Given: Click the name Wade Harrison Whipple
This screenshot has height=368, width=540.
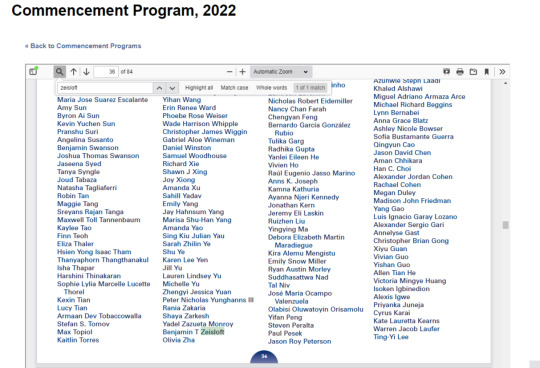Looking at the screenshot, I should tap(200, 124).
